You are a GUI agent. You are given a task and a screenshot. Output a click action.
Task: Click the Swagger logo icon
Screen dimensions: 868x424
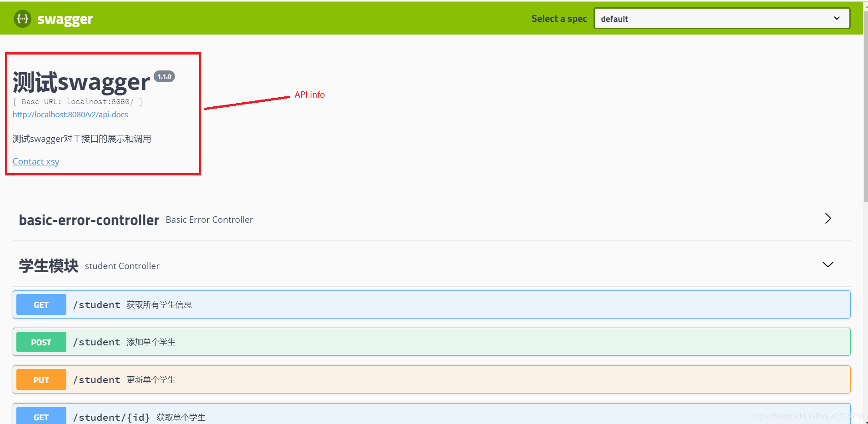[x=22, y=19]
